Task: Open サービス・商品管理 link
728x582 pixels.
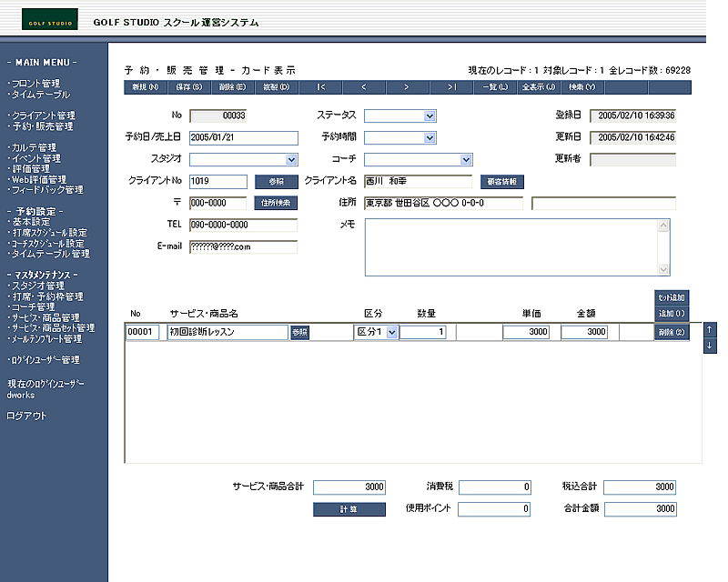Action: click(45, 318)
